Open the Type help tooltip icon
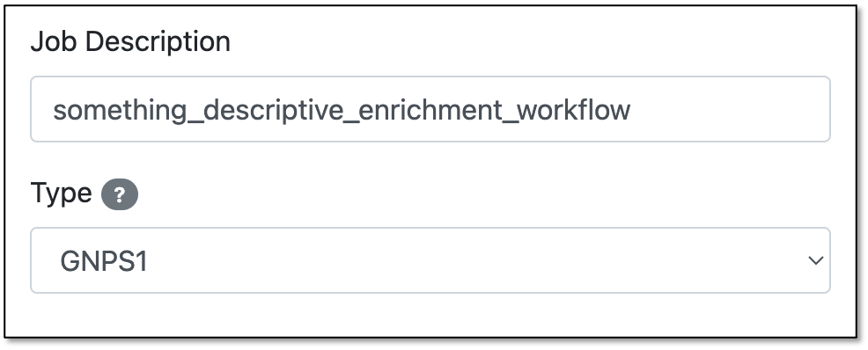This screenshot has height=350, width=868. [120, 194]
